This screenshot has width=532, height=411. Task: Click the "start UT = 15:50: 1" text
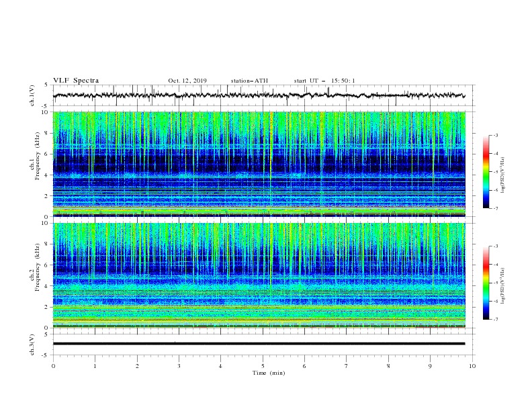point(324,81)
